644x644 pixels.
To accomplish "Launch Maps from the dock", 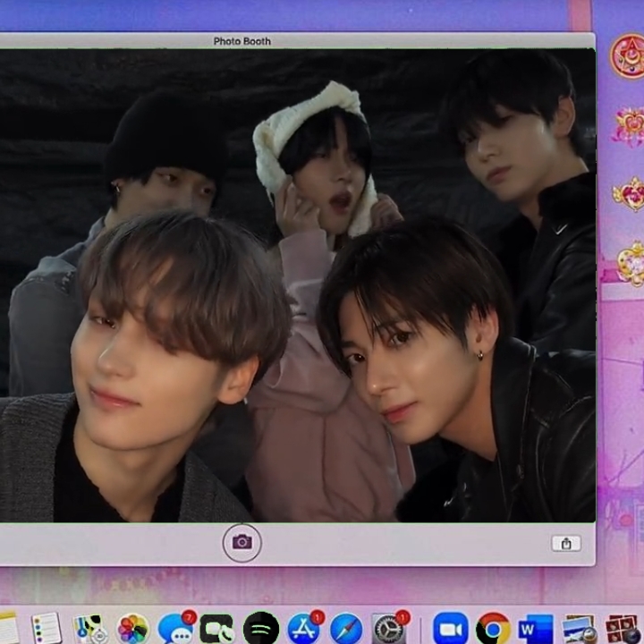I will (89, 628).
